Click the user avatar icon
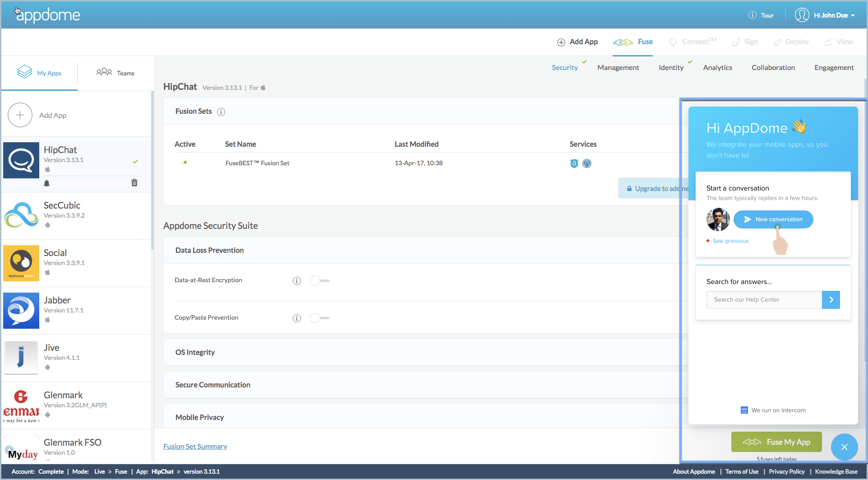The width and height of the screenshot is (868, 480). tap(802, 15)
